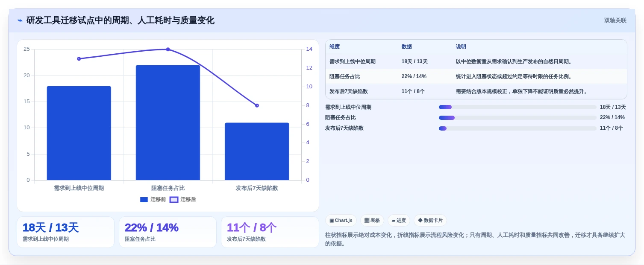This screenshot has height=265, width=644.
Task: Click the 阻塞任务占比 progress bar
Action: point(518,117)
